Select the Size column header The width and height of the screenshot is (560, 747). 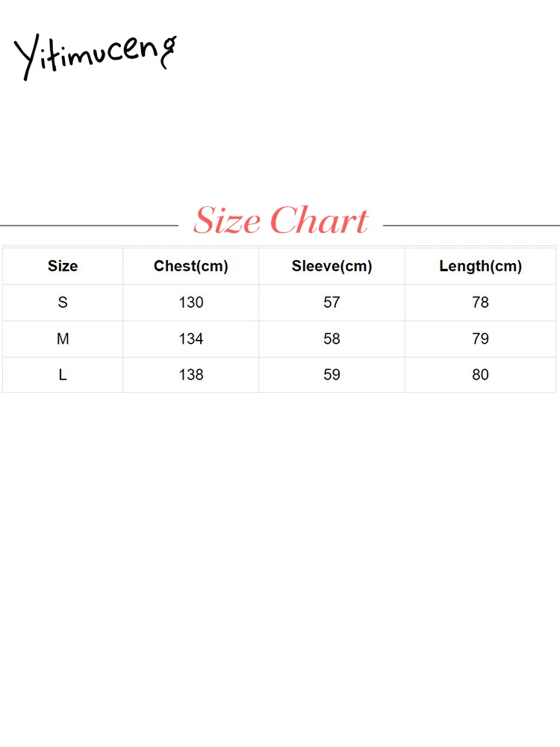click(x=63, y=266)
